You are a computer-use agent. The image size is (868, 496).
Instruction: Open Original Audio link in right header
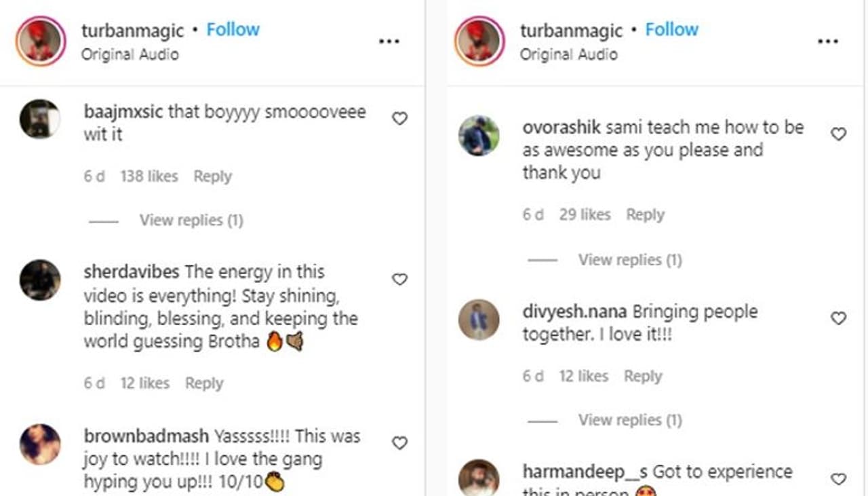coord(568,54)
